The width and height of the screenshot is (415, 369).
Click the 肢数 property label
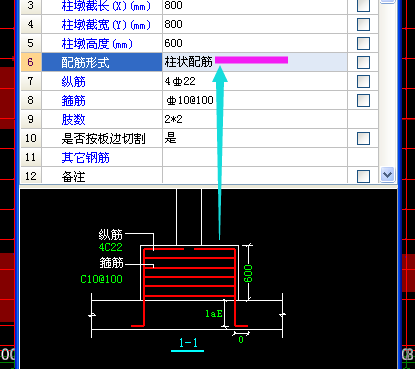[x=73, y=120]
